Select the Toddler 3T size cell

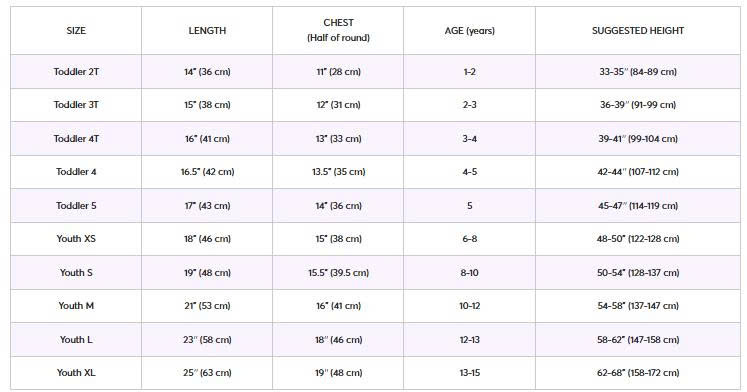(x=76, y=105)
